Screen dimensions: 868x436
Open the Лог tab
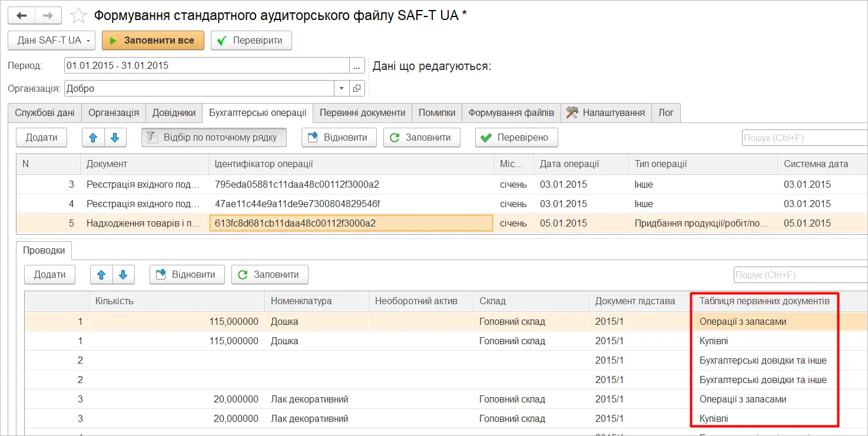pos(666,112)
